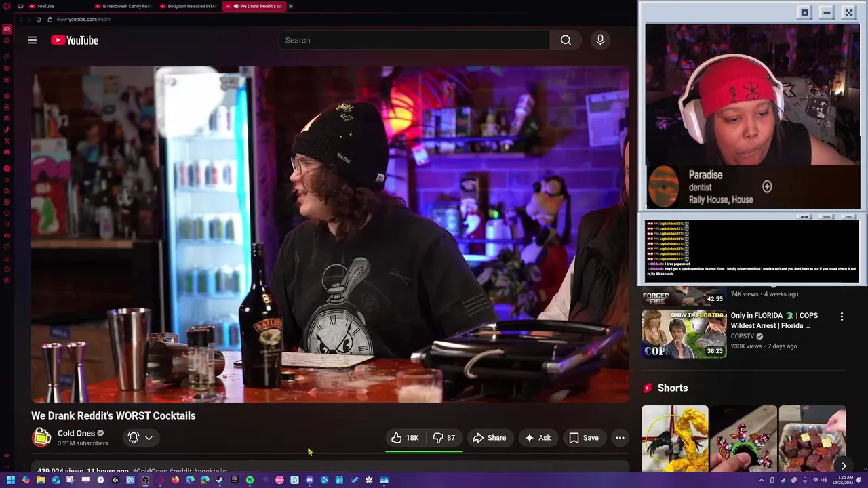
Task: Switch to Is Halloween Candy Real tab
Action: (x=123, y=6)
